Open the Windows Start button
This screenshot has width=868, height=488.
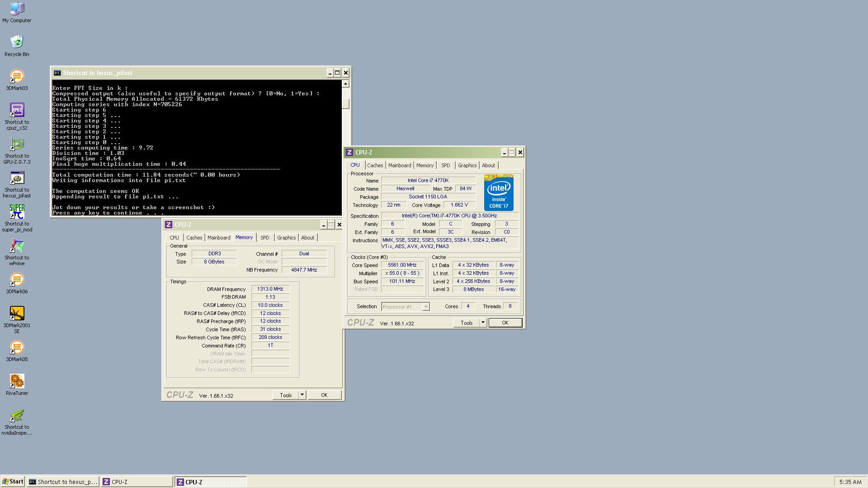tap(13, 482)
